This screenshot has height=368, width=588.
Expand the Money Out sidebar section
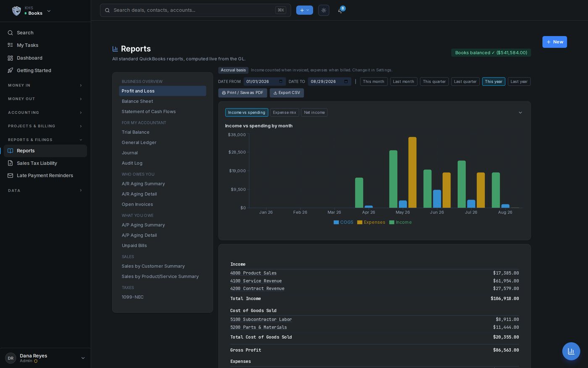coord(45,99)
